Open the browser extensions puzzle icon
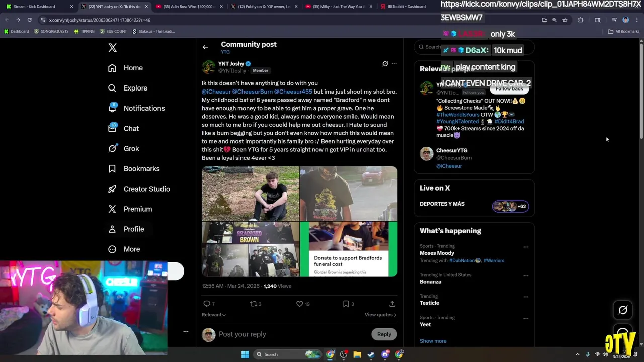 581,20
